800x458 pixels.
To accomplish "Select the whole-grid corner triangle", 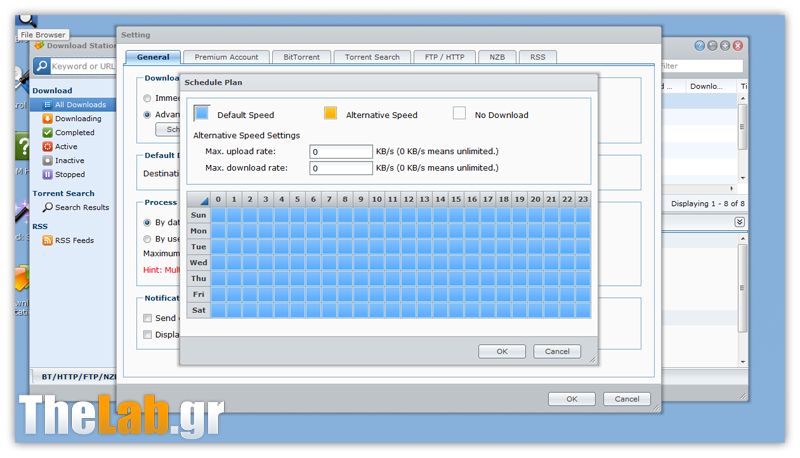I will (198, 199).
